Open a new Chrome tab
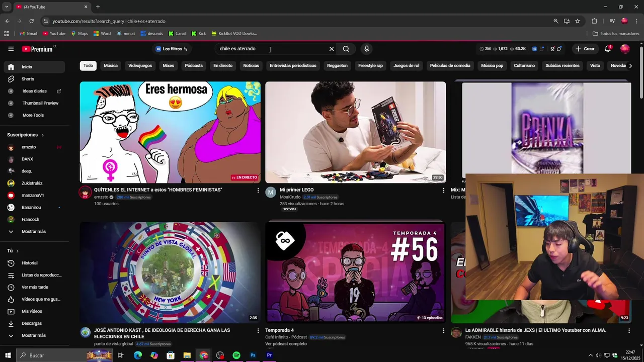644x362 pixels. (98, 7)
